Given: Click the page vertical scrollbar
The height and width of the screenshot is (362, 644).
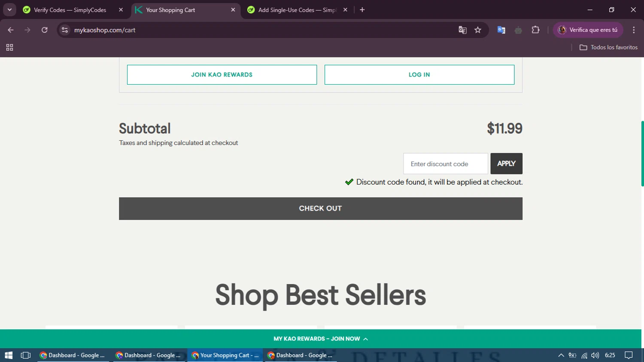Looking at the screenshot, I should pos(642,154).
